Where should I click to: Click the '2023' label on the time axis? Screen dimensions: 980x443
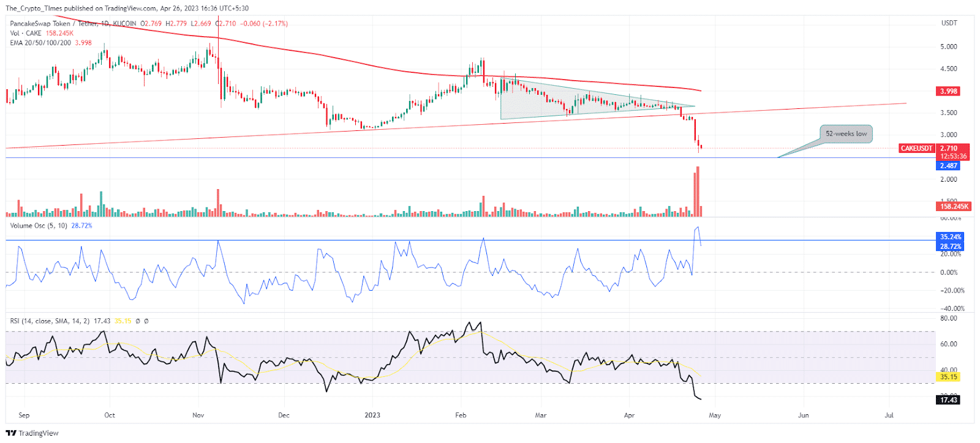click(372, 415)
